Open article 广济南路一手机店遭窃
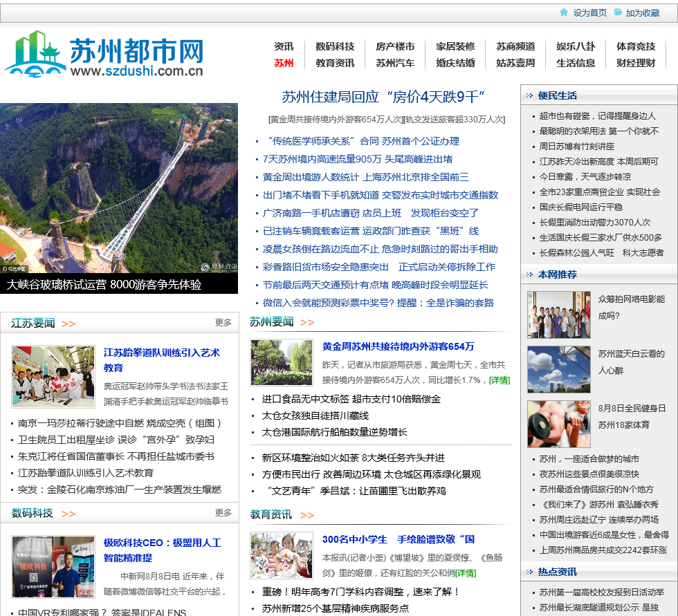678x616 pixels. coord(371,214)
